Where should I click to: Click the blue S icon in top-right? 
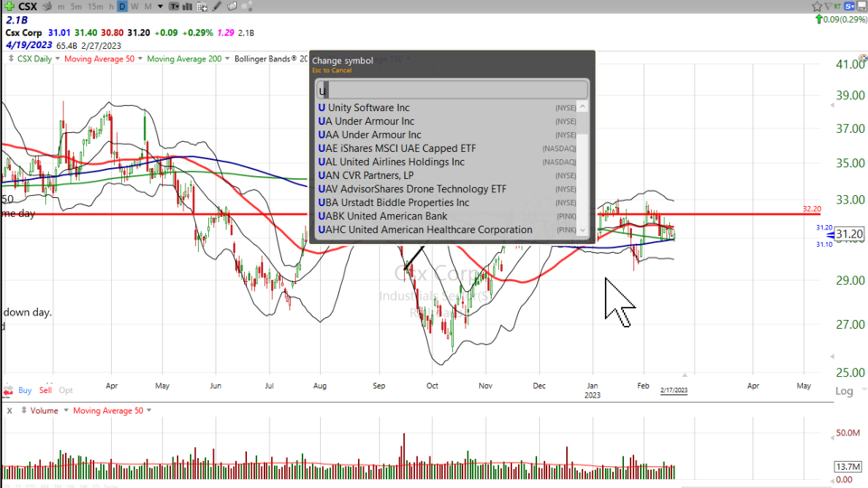tap(850, 6)
